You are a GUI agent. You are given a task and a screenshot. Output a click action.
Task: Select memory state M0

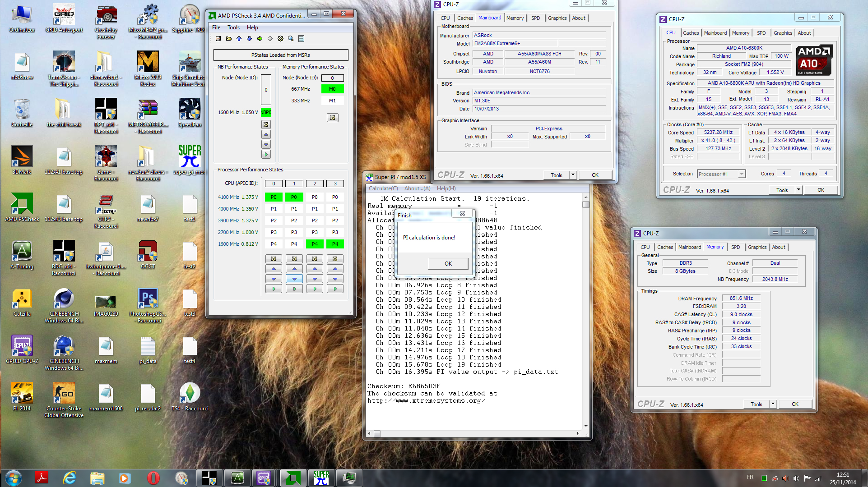point(332,89)
